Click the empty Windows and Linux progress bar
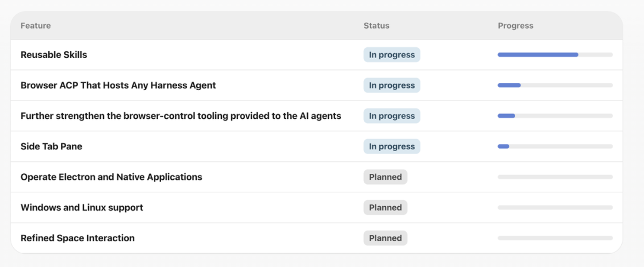Screen dimensions: 644x267 [x=555, y=207]
